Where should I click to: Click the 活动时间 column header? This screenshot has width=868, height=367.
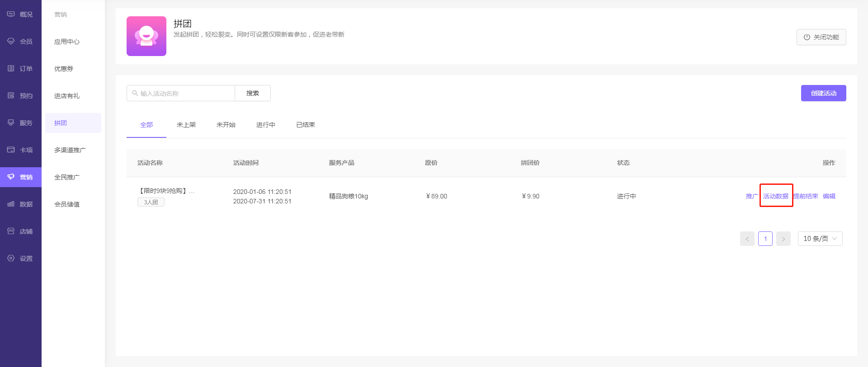click(246, 163)
